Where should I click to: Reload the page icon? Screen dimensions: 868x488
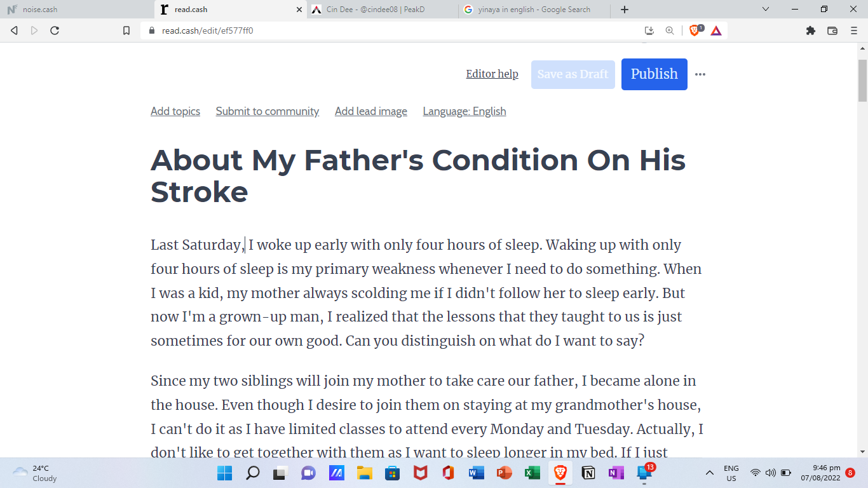55,30
